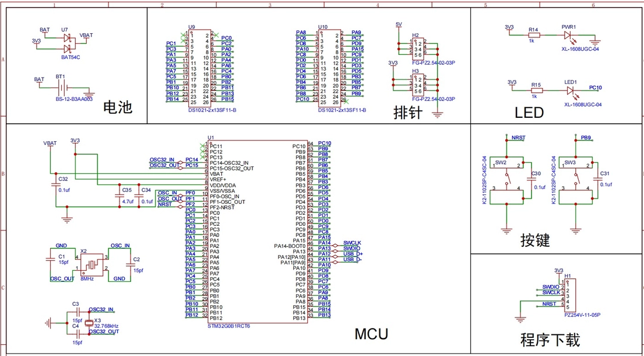644x356 pixels.
Task: Select the U9 DS1021 connector body
Action: click(x=200, y=68)
